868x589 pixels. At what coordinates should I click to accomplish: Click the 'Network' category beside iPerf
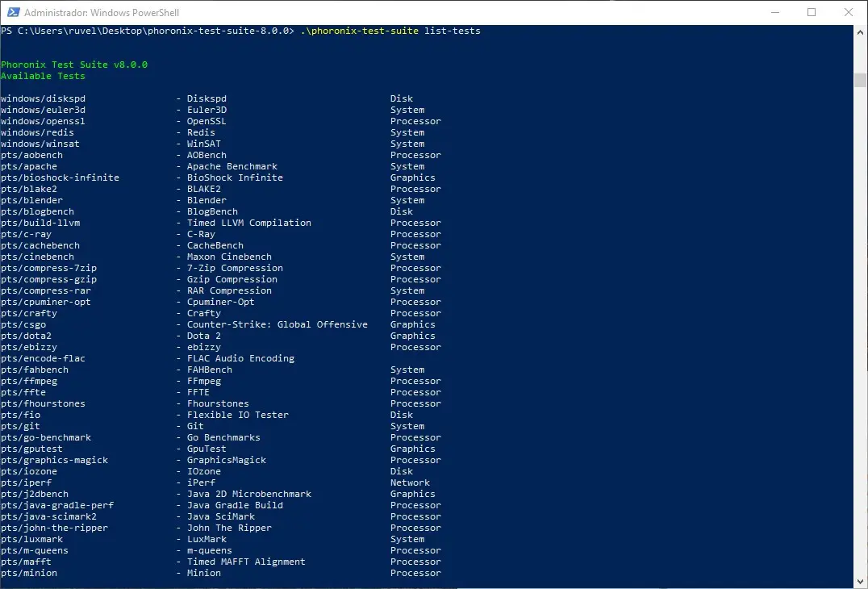pyautogui.click(x=410, y=482)
